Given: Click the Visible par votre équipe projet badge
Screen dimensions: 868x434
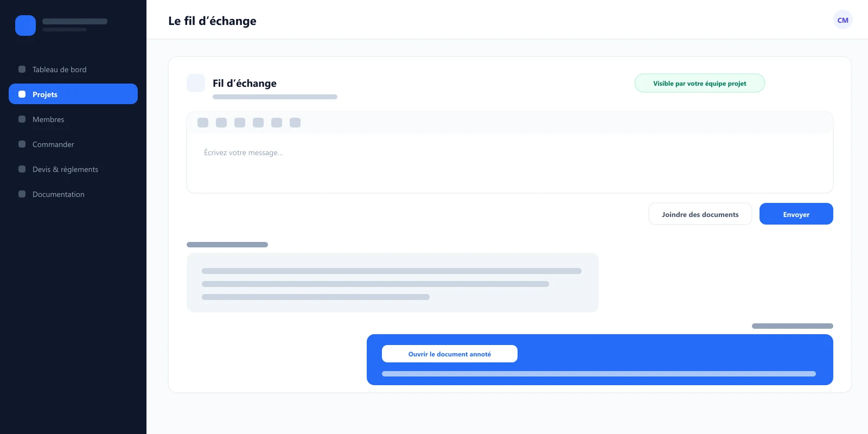Looking at the screenshot, I should click(700, 83).
